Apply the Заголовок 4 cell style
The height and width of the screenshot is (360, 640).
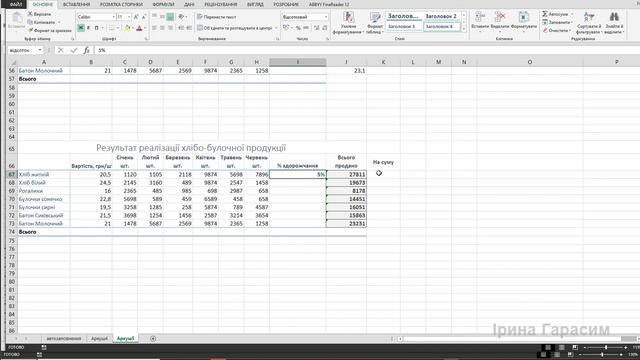click(x=441, y=27)
